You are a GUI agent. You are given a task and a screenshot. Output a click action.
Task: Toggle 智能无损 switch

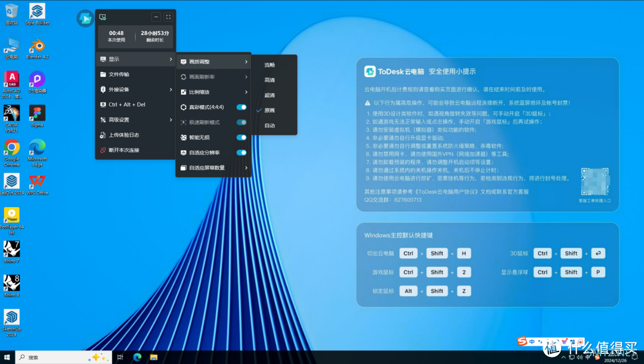click(241, 138)
